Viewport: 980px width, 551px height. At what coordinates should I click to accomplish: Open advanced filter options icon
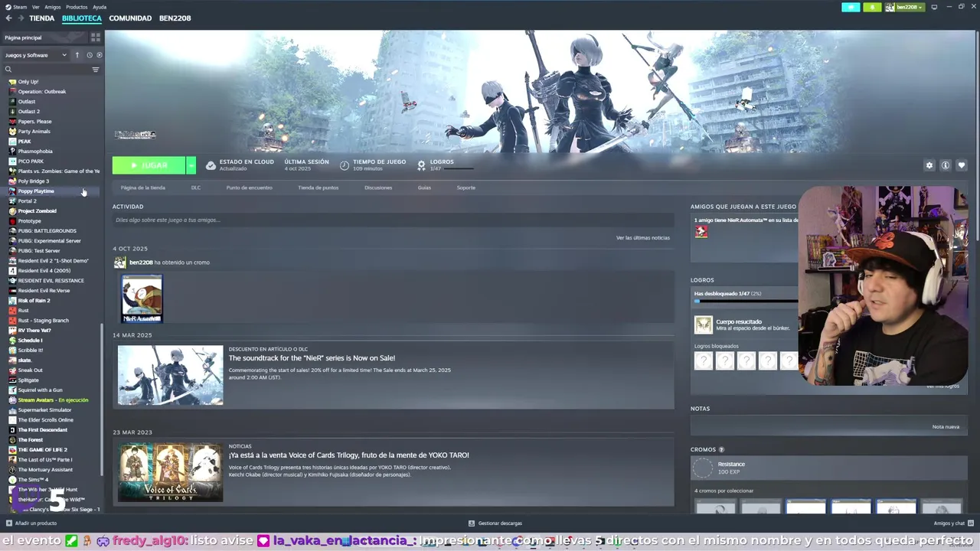tap(96, 70)
